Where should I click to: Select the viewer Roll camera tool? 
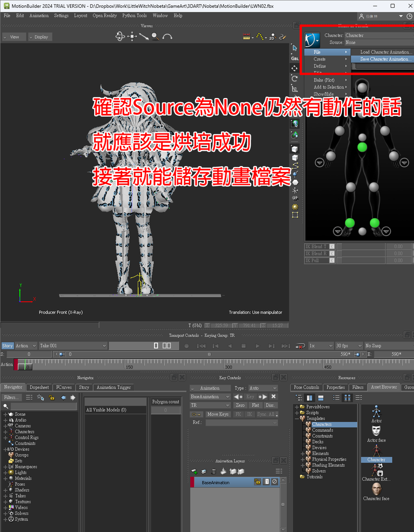[167, 36]
